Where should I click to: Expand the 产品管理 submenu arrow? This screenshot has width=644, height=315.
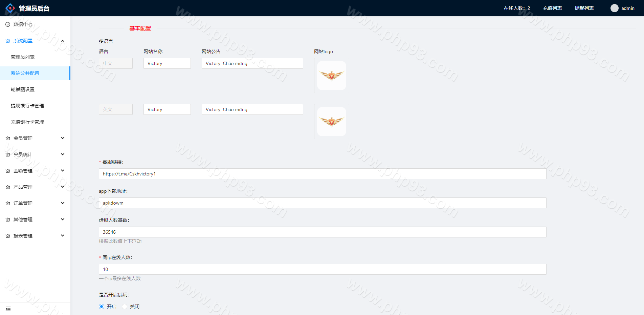[63, 187]
